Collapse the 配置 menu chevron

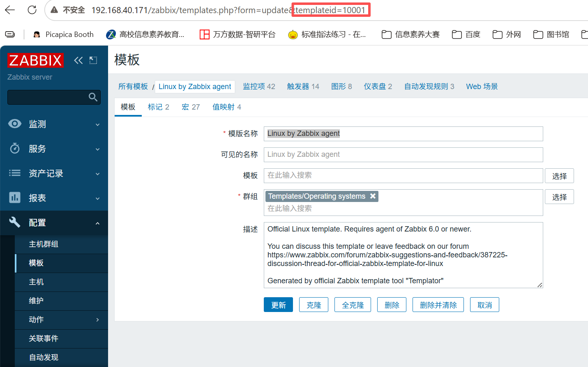point(97,223)
